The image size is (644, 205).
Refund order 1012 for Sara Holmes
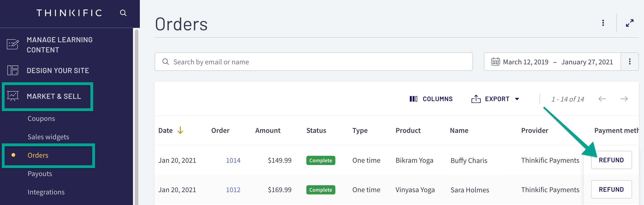pyautogui.click(x=611, y=190)
